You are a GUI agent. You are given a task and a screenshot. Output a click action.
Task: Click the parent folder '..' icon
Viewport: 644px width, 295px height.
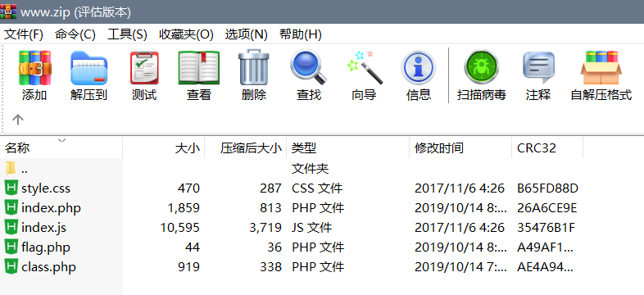(11, 169)
